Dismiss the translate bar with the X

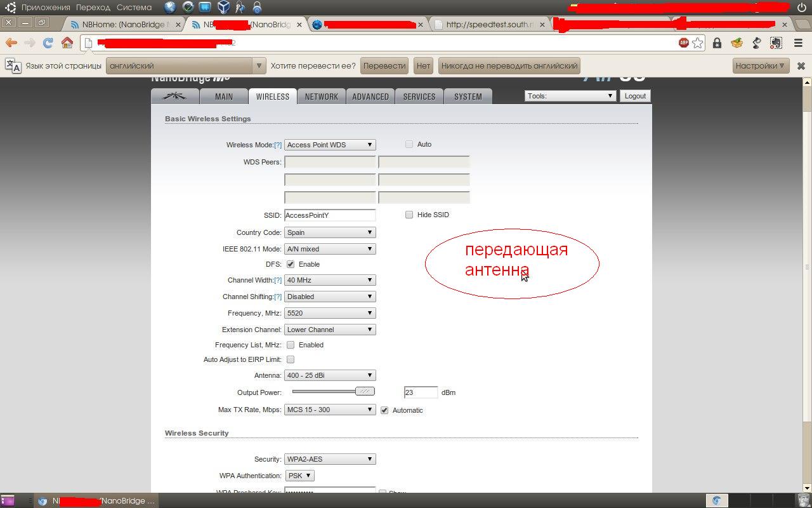(801, 66)
